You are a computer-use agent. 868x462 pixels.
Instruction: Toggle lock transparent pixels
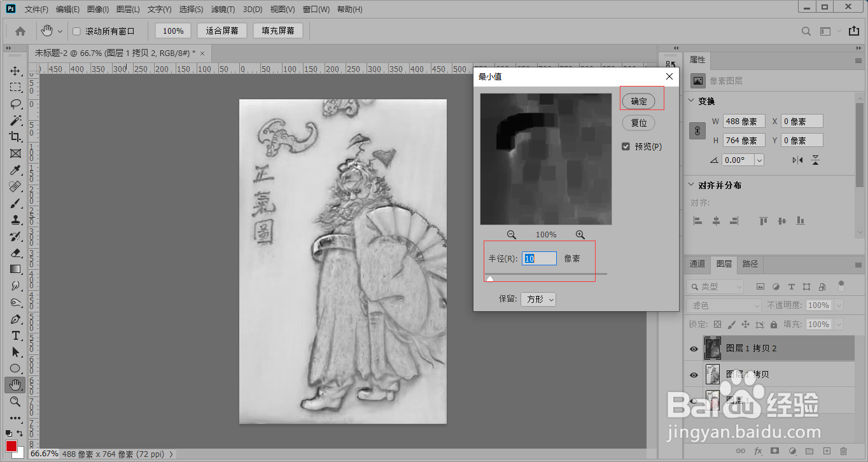pos(717,325)
